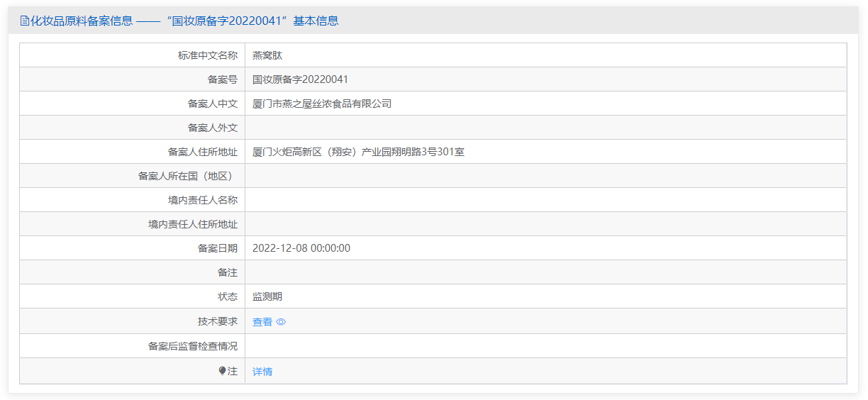Click the label 标准中文名称
This screenshot has width=868, height=400.
point(208,55)
